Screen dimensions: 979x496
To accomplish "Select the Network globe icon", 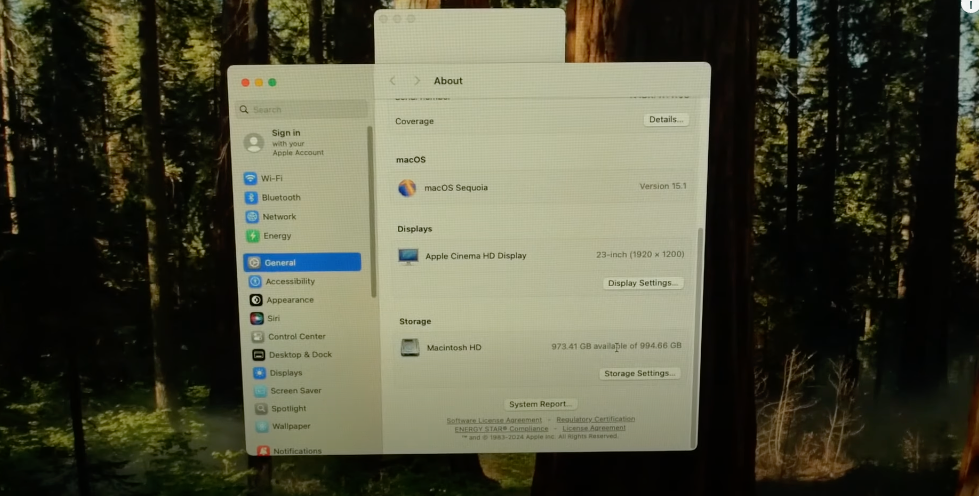I will click(x=252, y=217).
